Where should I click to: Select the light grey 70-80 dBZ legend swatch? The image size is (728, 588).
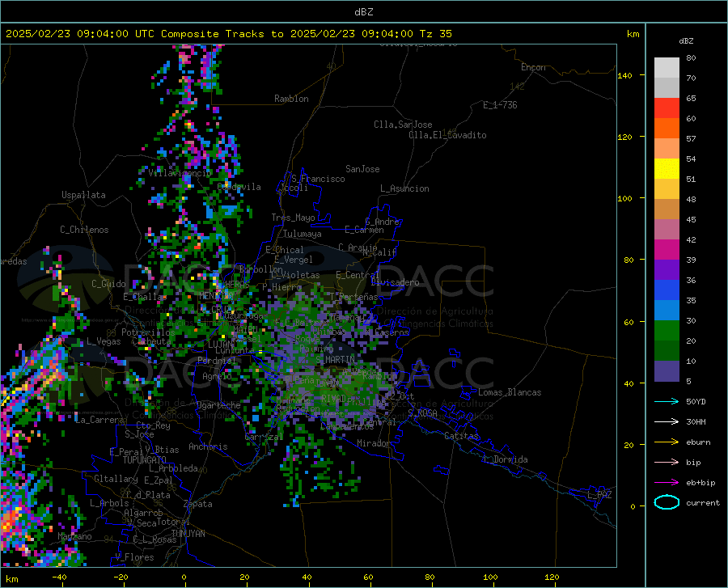click(667, 68)
